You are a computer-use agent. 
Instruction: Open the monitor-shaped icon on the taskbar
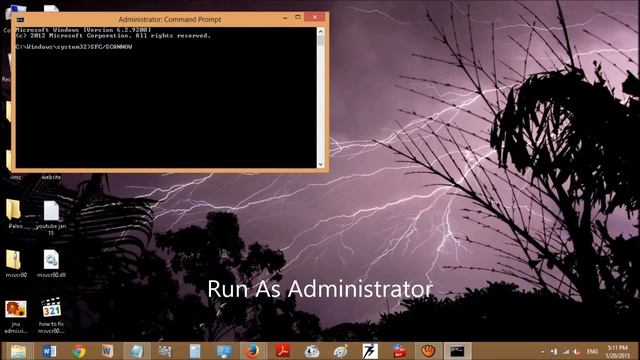[x=224, y=351]
